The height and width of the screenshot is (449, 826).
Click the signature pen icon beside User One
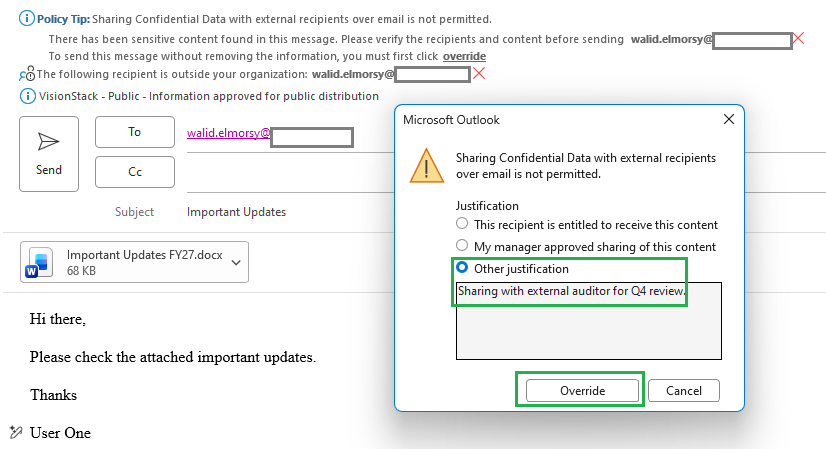pyautogui.click(x=16, y=432)
